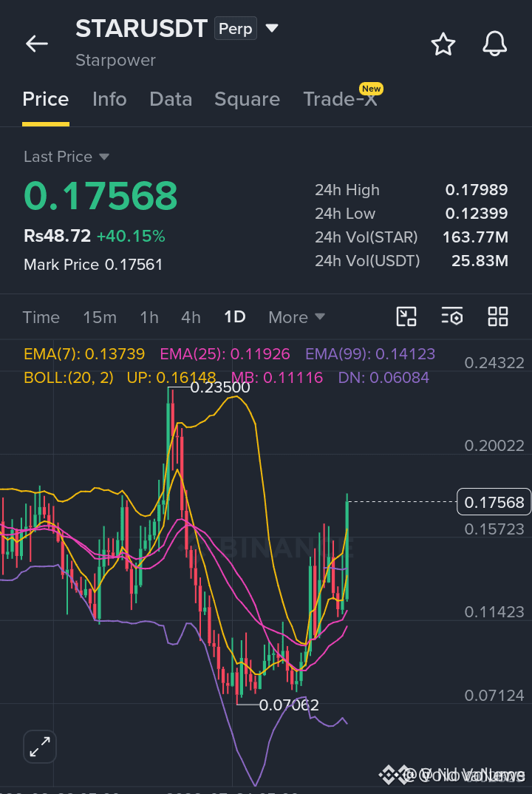
Task: Open the Trade-X tab
Action: click(x=341, y=99)
